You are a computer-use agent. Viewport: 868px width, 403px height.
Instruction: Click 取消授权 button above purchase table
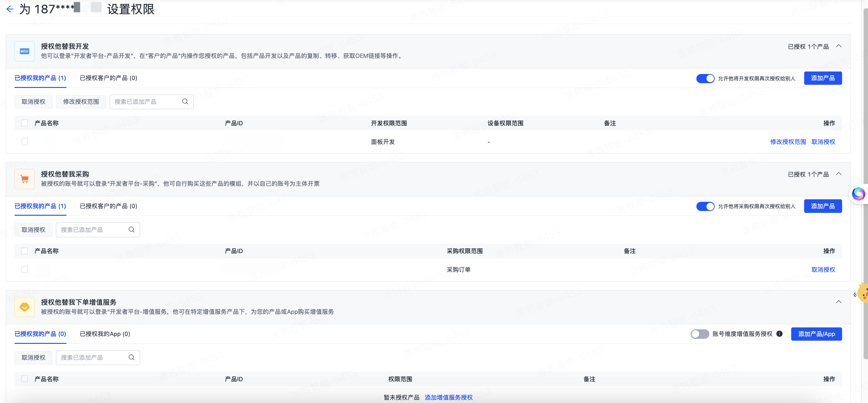34,229
